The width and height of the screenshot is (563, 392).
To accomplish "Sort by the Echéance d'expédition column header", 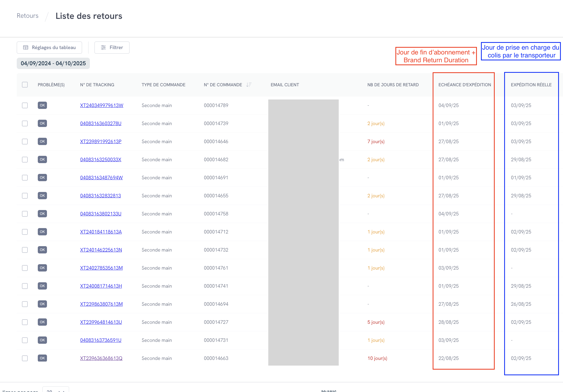I will coord(464,85).
